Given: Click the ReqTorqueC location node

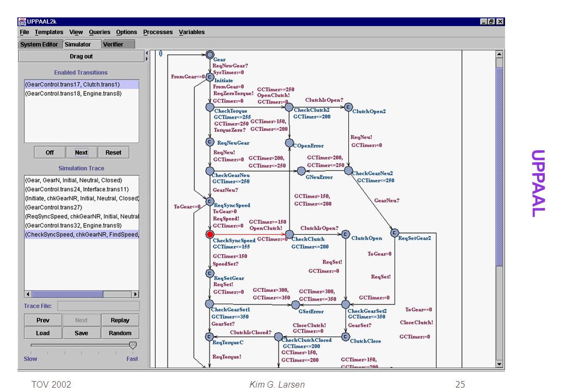Looking at the screenshot, I should (x=210, y=336).
